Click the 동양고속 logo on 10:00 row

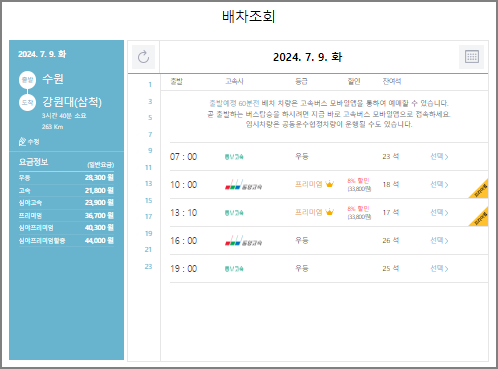(x=243, y=185)
